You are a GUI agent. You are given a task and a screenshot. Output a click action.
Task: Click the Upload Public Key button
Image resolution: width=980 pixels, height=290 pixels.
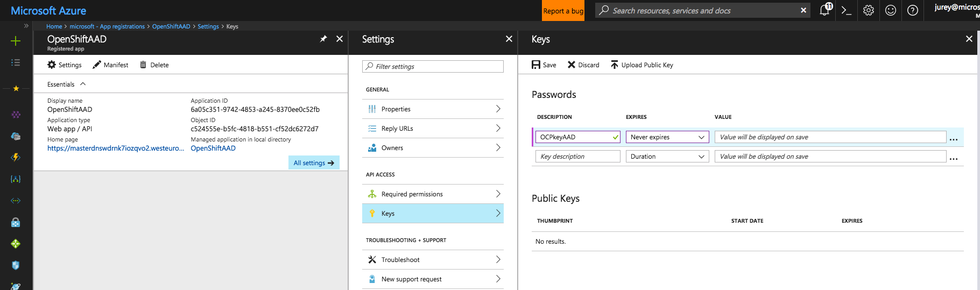pos(642,65)
